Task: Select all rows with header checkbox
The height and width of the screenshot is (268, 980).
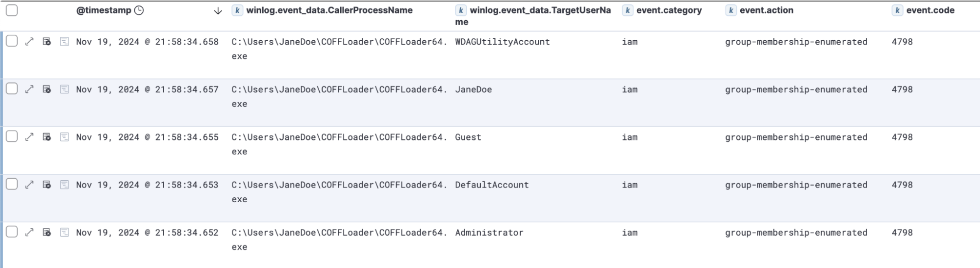Action: click(12, 10)
